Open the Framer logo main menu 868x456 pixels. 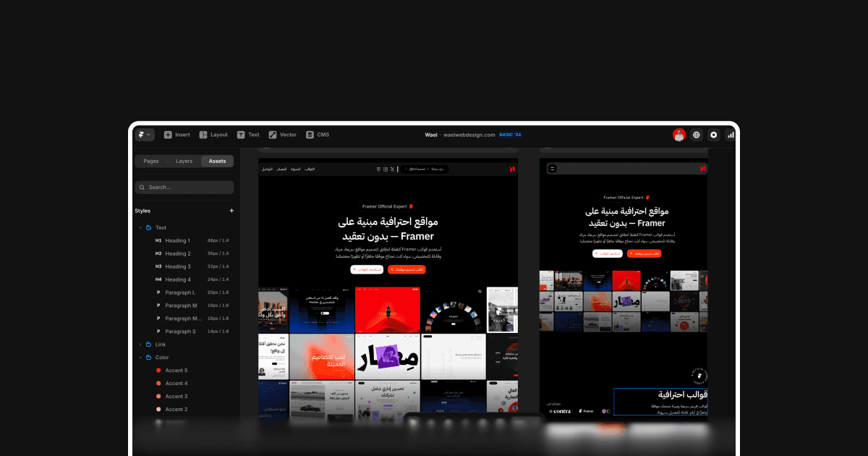(144, 135)
